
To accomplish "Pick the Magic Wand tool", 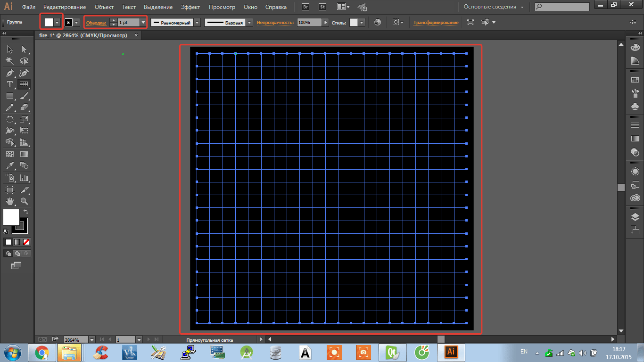I will point(9,61).
